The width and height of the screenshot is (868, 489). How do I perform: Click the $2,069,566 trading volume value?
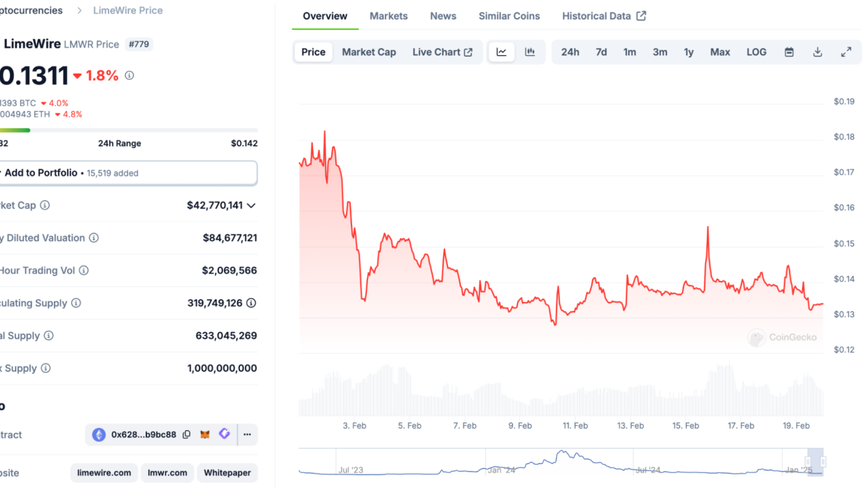[x=230, y=270]
